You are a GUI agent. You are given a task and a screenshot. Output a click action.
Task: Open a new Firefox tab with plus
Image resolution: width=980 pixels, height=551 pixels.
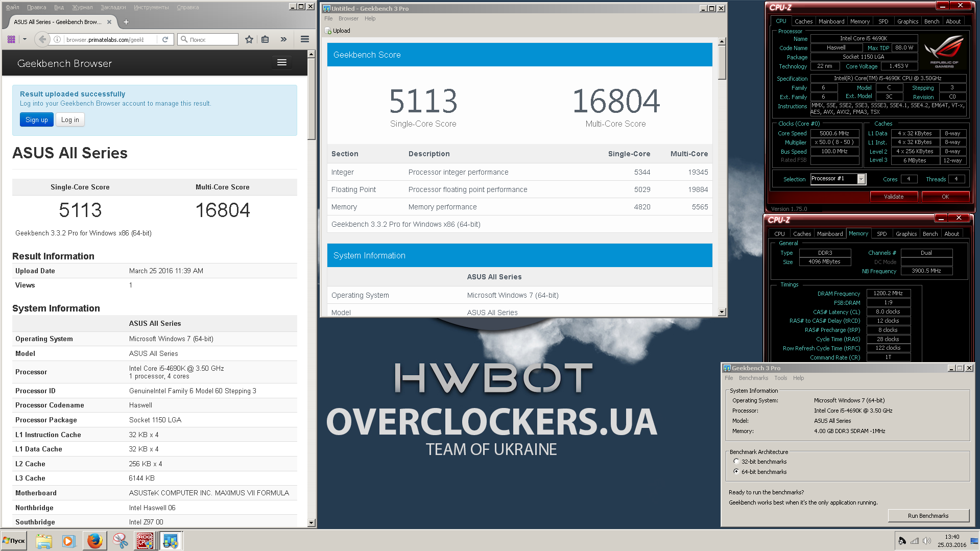[x=126, y=22]
